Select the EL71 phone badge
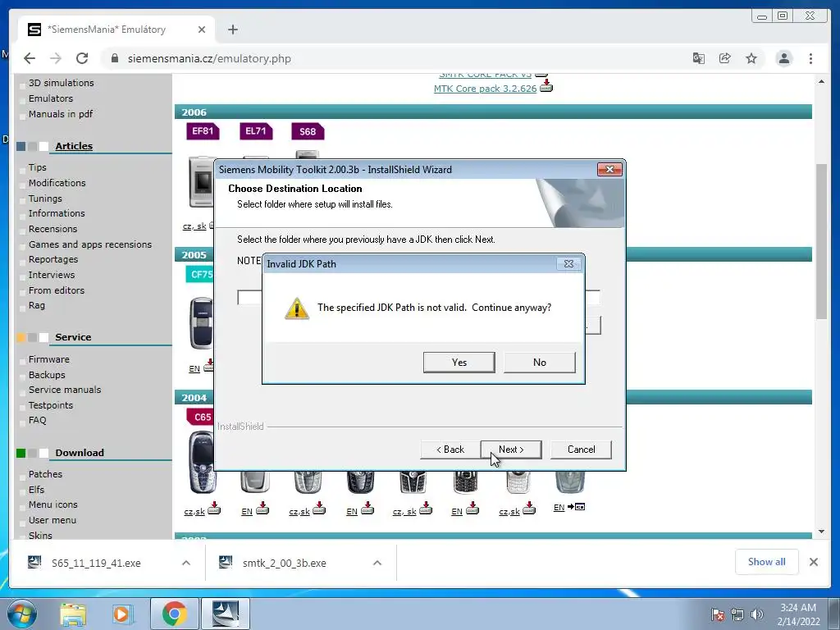Viewport: 840px width, 630px height. click(256, 131)
